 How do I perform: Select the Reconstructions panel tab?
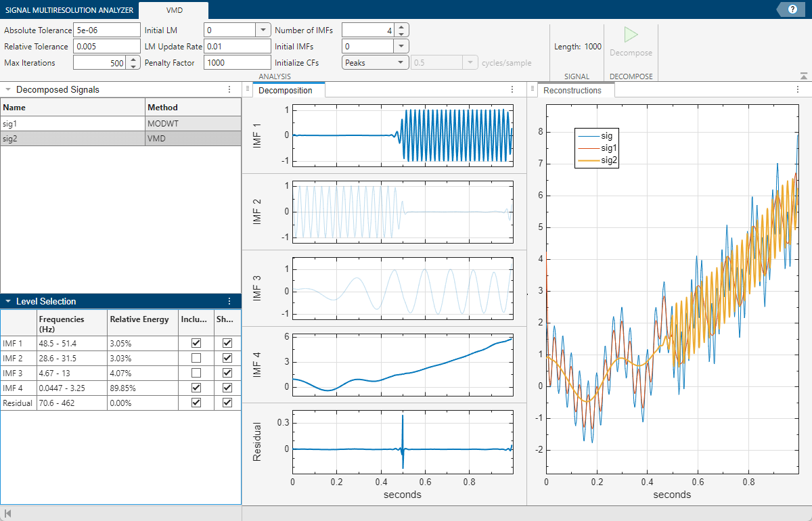[x=572, y=91]
